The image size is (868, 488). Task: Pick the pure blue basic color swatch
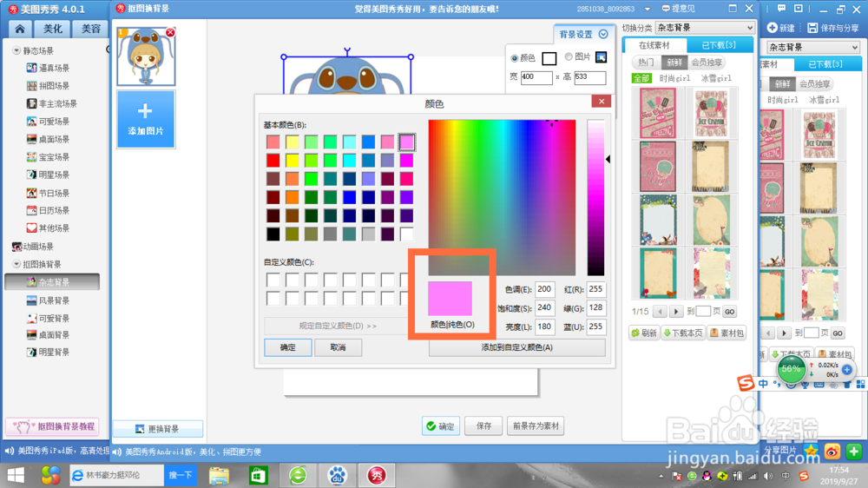coord(349,197)
